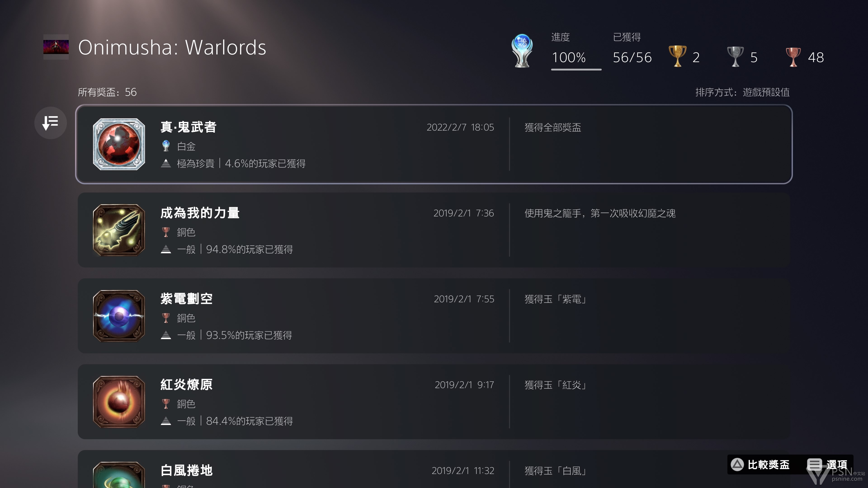The height and width of the screenshot is (488, 868).
Task: Select the 紫電劃空 trophy title
Action: 186,299
